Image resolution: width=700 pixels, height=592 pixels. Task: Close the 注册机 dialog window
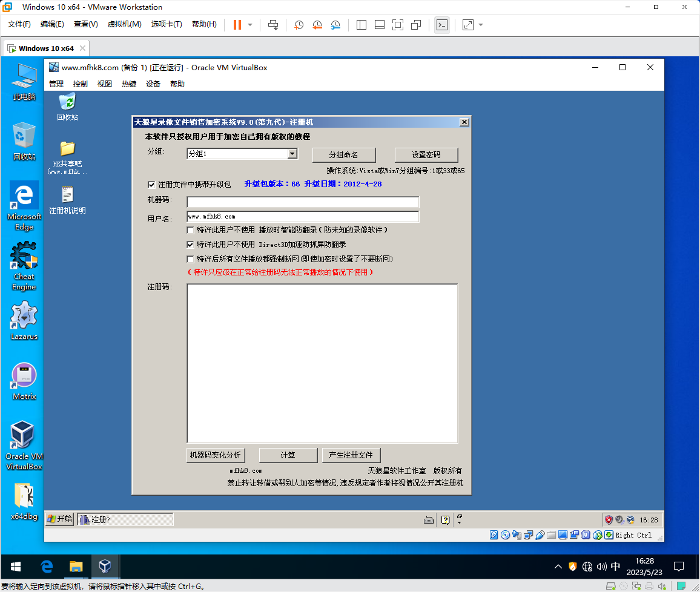[464, 122]
